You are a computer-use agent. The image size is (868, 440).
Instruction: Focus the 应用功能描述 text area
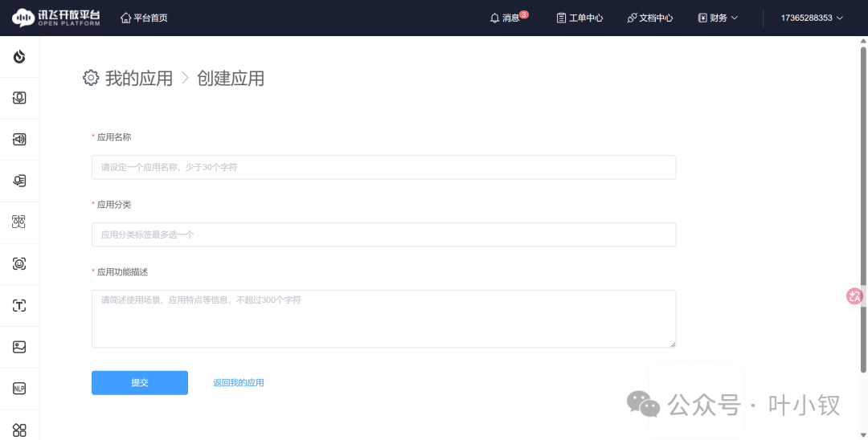tap(383, 319)
